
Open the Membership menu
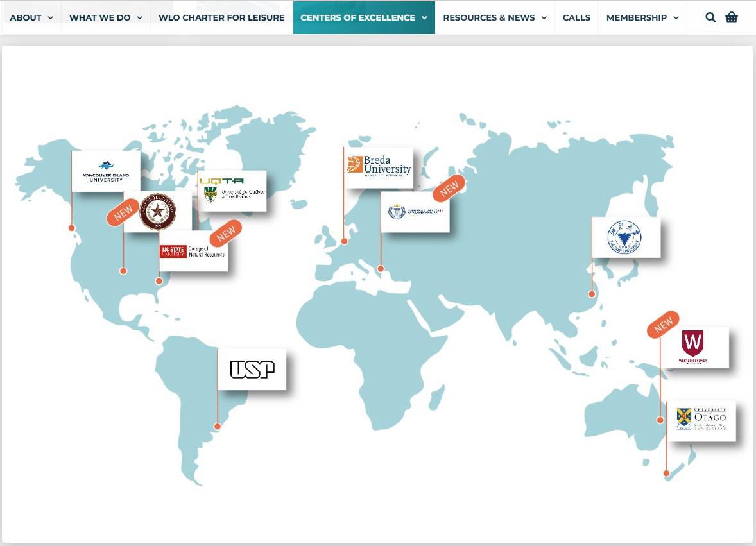642,17
